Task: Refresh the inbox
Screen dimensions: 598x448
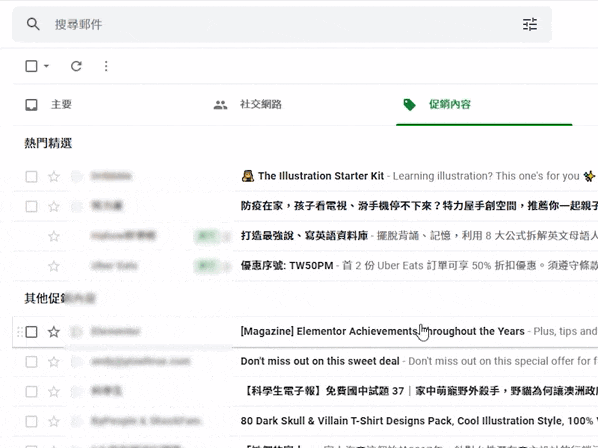Action: click(x=76, y=66)
